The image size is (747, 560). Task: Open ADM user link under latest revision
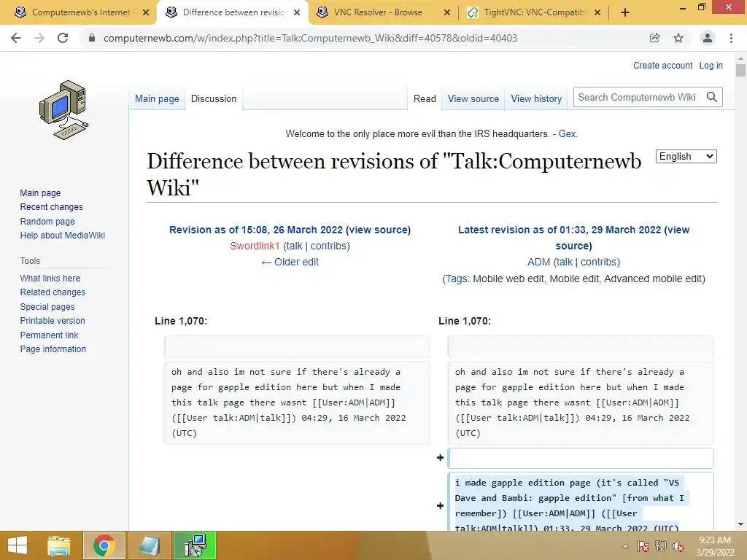point(539,262)
